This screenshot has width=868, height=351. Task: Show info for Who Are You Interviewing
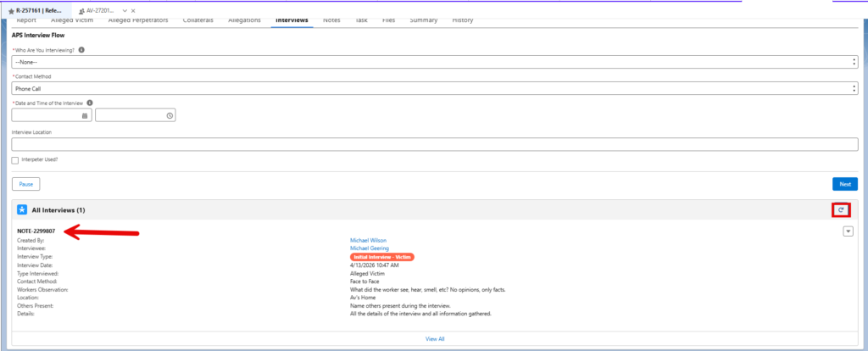81,50
